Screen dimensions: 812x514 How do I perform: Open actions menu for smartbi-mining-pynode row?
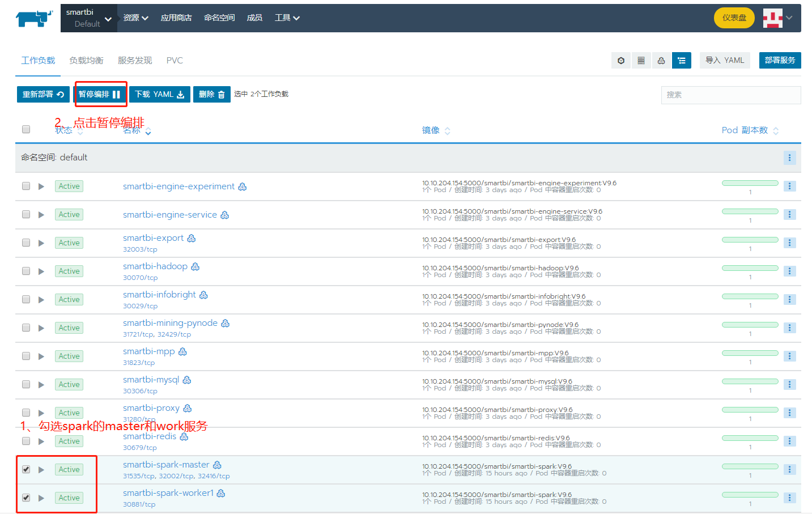point(789,328)
